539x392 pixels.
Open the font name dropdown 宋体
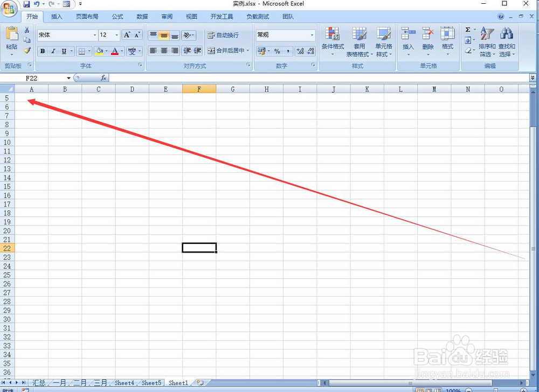[x=95, y=35]
